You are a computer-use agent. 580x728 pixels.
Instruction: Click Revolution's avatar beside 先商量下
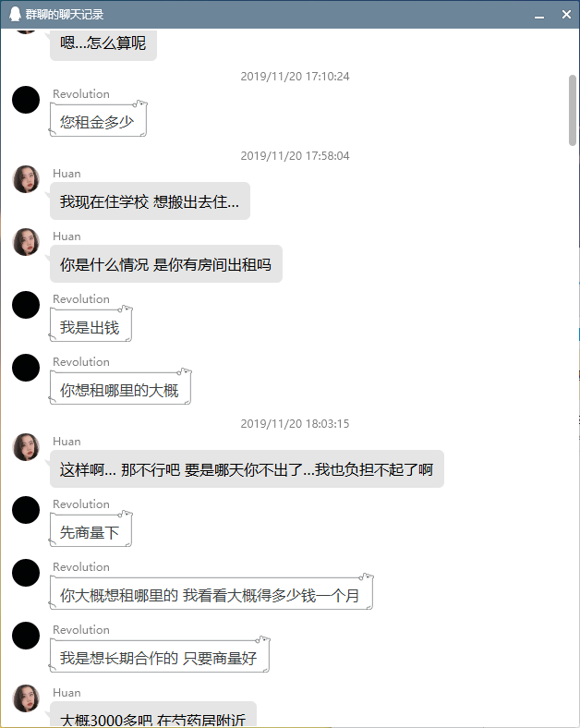[x=26, y=510]
